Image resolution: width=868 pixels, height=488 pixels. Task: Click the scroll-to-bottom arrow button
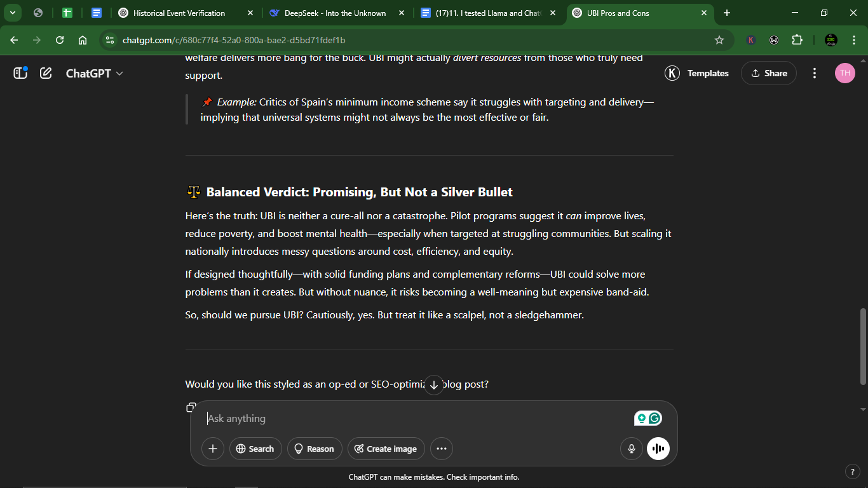point(433,384)
